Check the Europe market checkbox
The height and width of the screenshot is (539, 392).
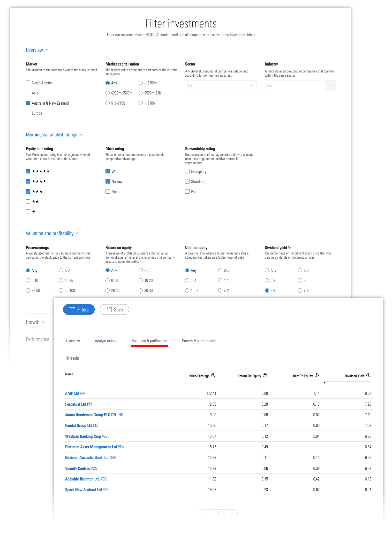[x=28, y=113]
